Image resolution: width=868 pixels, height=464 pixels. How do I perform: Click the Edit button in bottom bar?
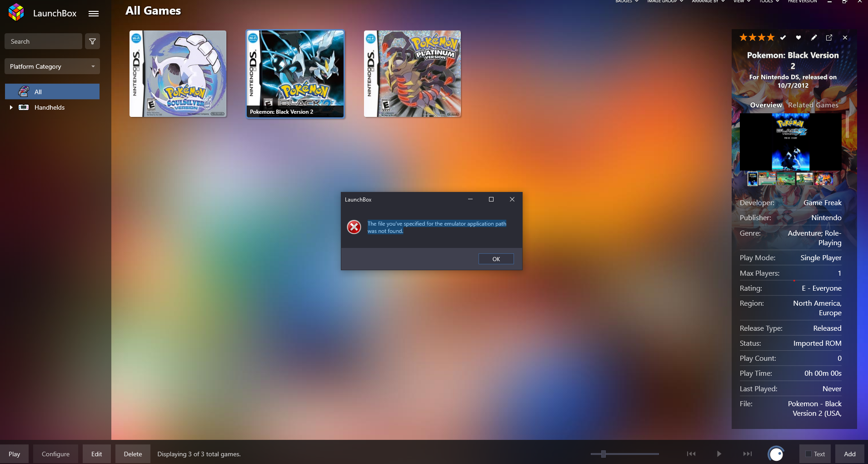(97, 454)
